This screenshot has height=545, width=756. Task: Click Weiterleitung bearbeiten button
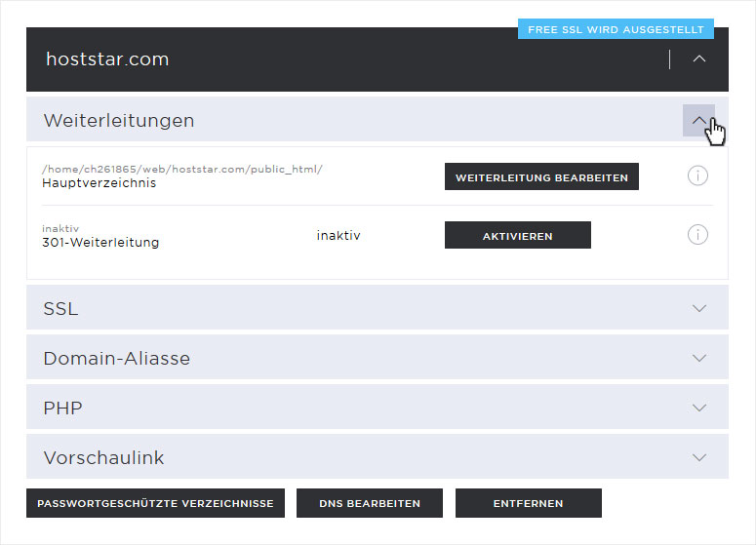pos(541,176)
